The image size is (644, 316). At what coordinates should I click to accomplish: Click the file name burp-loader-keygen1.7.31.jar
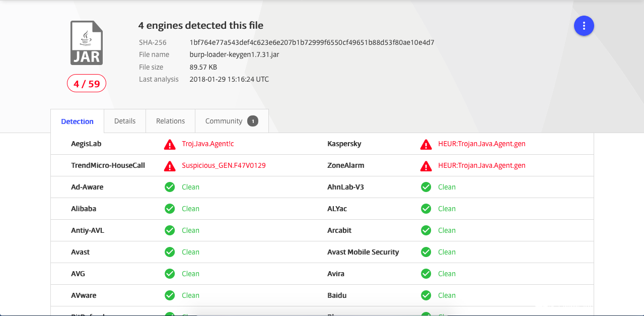234,54
